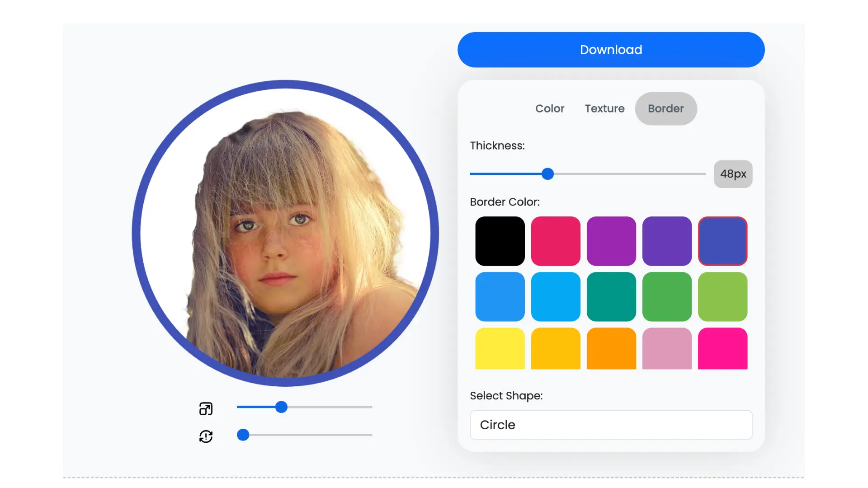Choose the black border color swatch
Screen dimensions: 868x488
point(500,241)
